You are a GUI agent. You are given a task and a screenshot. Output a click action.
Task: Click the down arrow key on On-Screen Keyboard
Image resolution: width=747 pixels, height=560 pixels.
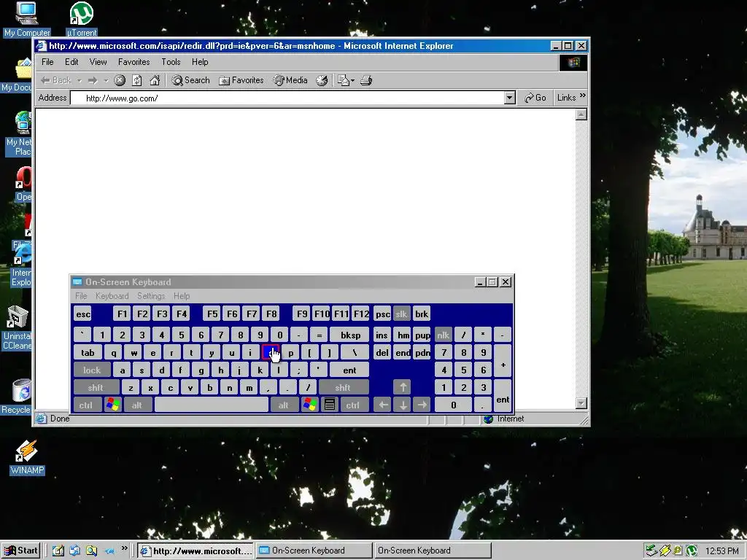[x=403, y=405]
